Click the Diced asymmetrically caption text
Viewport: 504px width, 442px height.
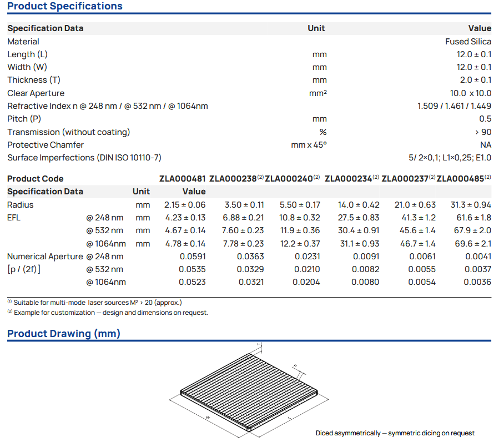395,433
